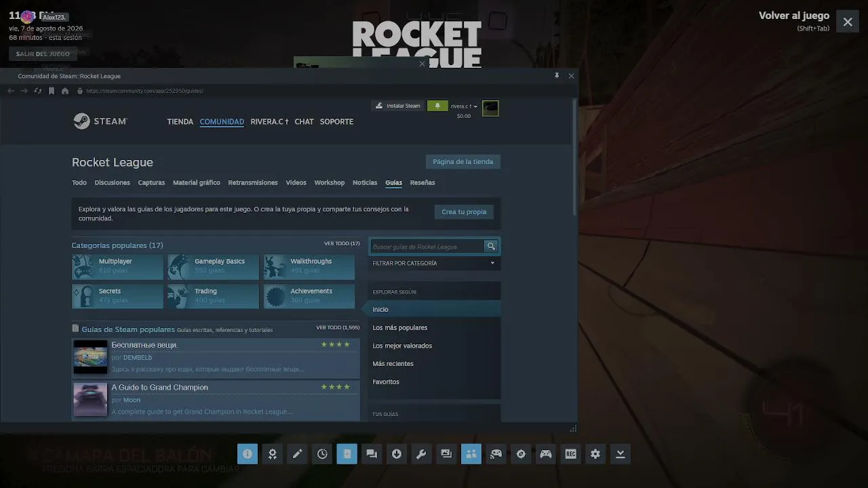Open the Gameplay Basics guides category
868x488 pixels.
(x=214, y=266)
